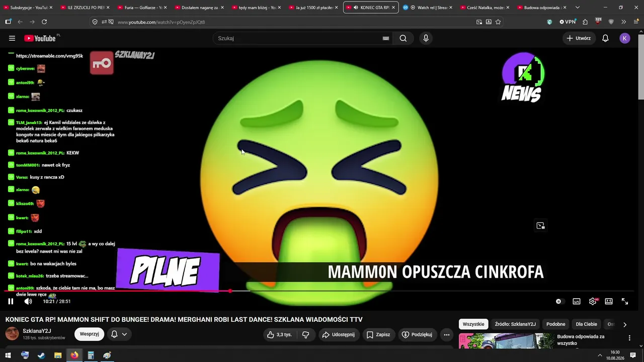Open the on-screen keyboard in search box
This screenshot has width=644, height=362.
click(386, 38)
